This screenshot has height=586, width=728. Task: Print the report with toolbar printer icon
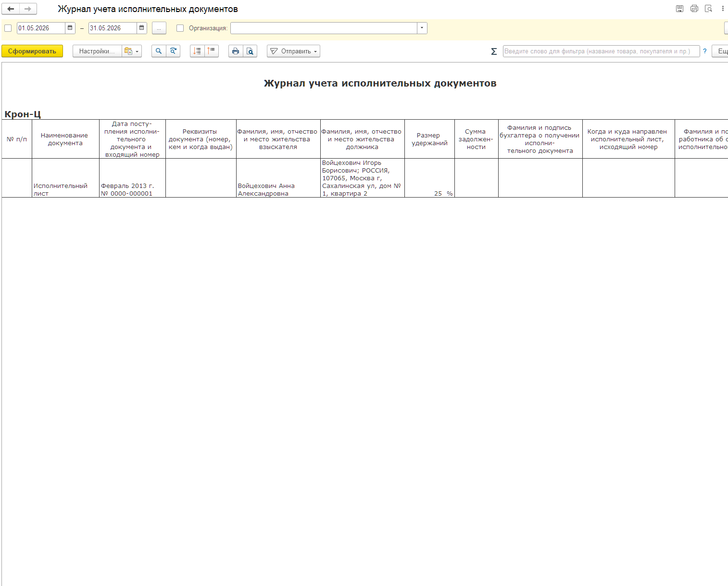pos(236,51)
